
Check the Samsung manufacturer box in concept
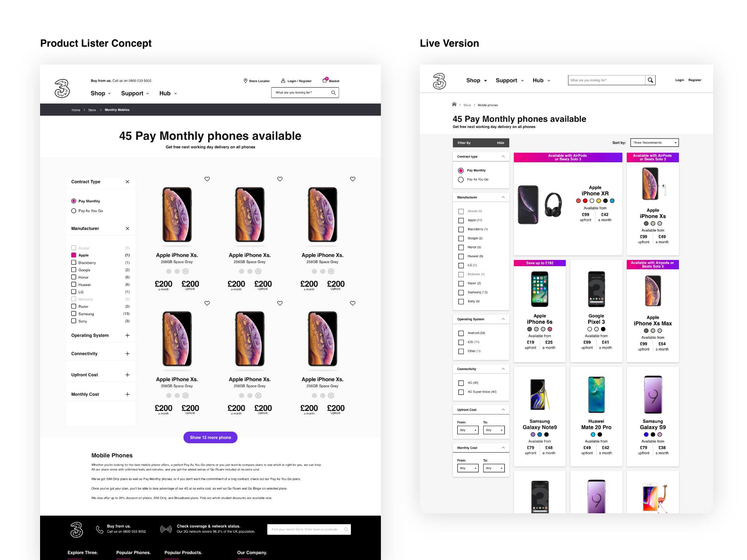pos(74,314)
